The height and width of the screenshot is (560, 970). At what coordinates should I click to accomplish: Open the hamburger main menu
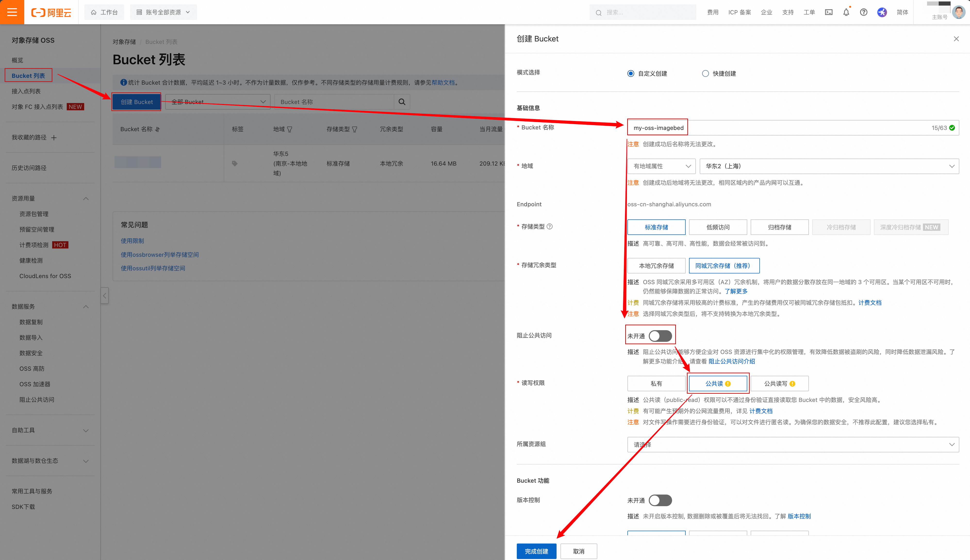coord(12,12)
